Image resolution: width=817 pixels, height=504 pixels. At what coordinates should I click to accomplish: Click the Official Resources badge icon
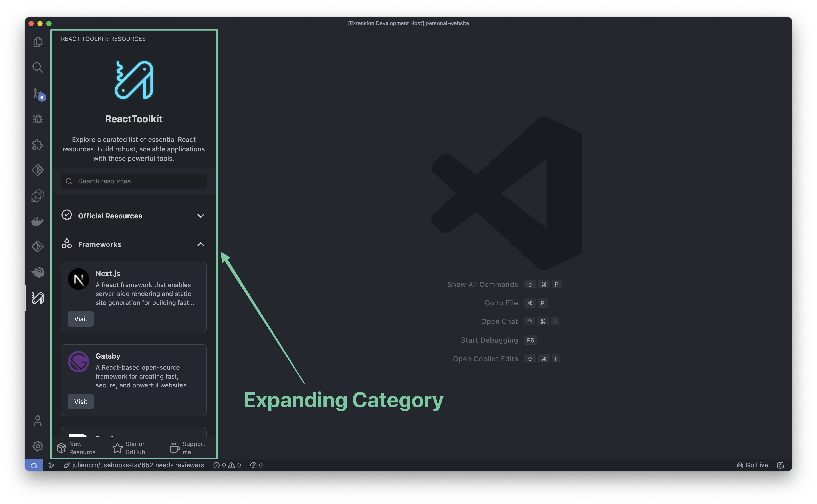[67, 215]
